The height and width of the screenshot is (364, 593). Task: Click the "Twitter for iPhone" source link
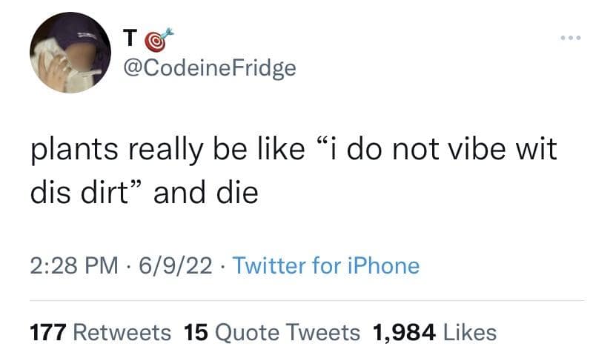pyautogui.click(x=326, y=265)
